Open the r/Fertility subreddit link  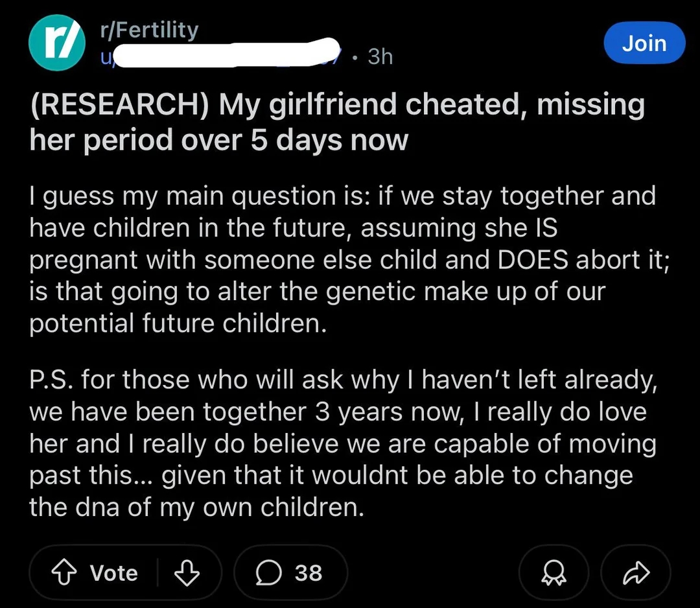click(147, 29)
